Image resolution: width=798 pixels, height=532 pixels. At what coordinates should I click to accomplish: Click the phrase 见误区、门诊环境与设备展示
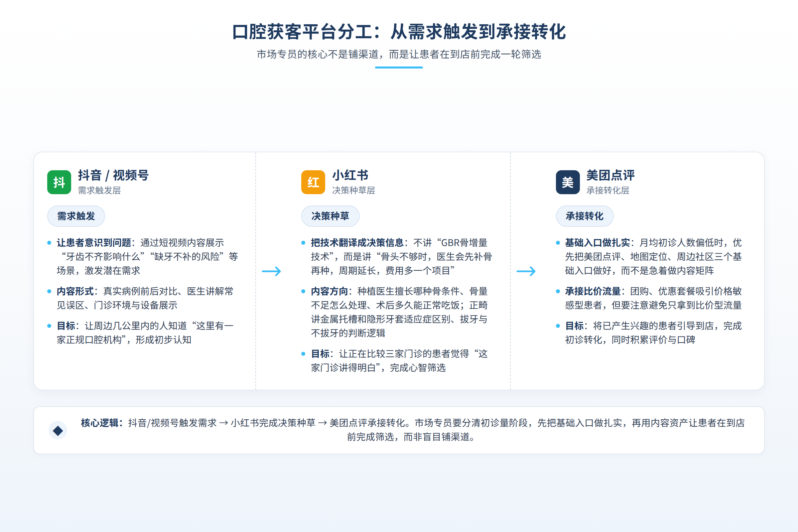click(117, 305)
